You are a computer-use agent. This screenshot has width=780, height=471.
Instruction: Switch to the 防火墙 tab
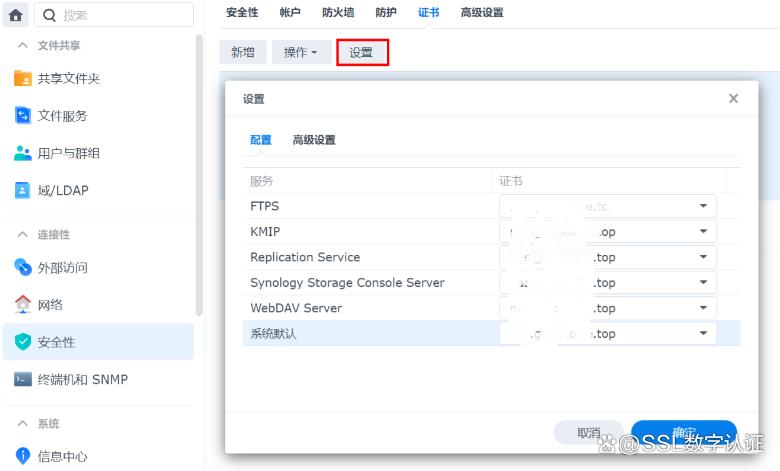[338, 12]
